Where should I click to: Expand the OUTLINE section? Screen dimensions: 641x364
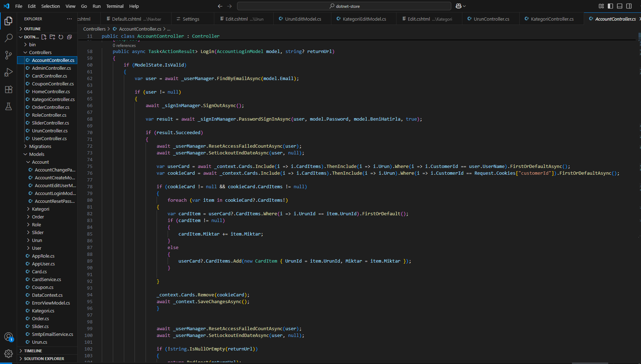[x=47, y=29]
